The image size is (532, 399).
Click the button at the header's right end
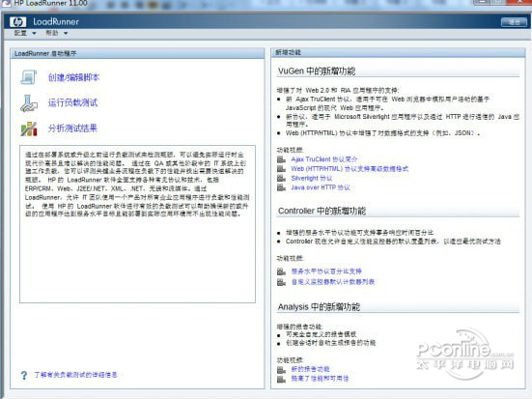(x=514, y=22)
